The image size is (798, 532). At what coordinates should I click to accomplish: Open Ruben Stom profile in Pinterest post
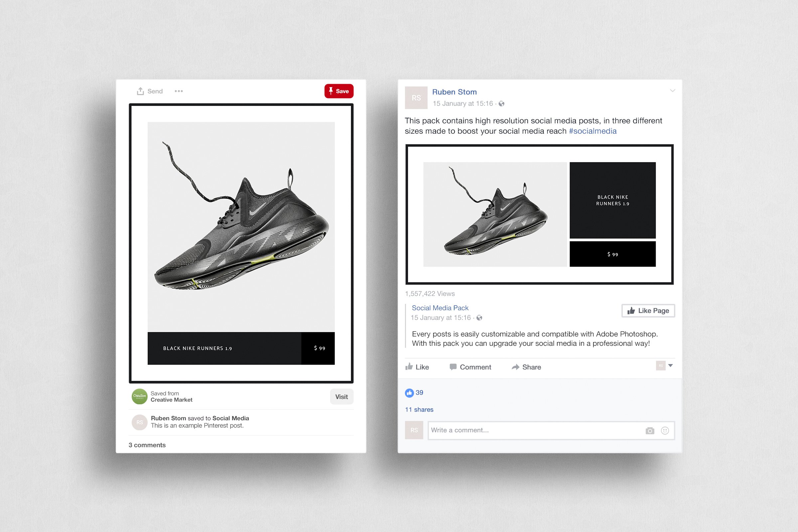(168, 418)
